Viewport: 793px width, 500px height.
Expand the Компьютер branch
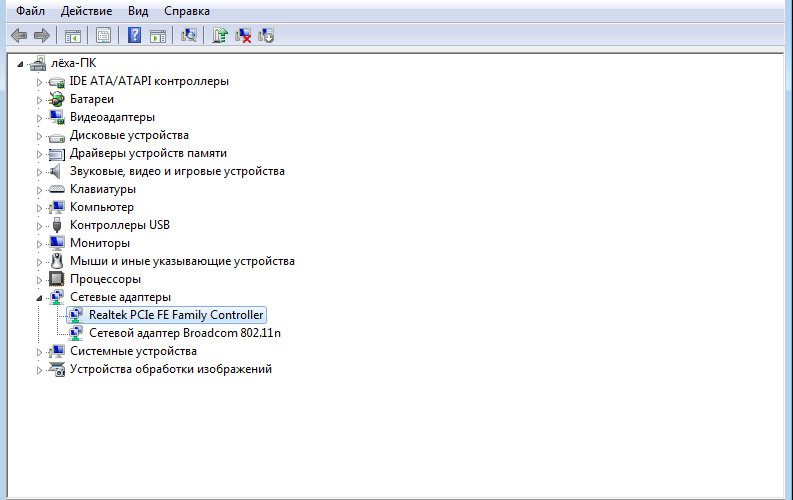coord(39,208)
